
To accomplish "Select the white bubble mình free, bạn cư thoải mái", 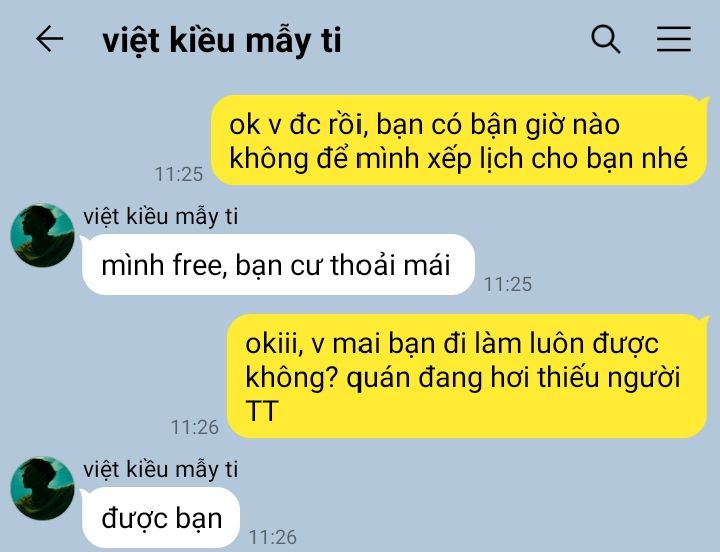I will (278, 265).
